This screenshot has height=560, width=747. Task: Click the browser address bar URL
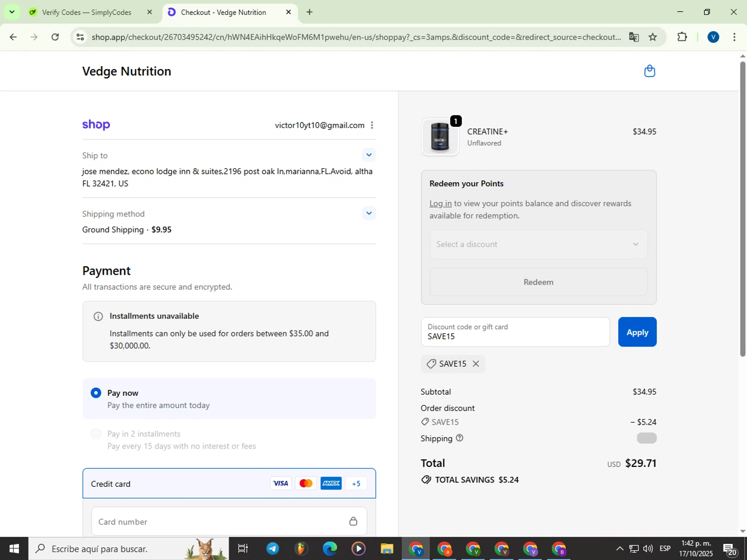click(356, 37)
